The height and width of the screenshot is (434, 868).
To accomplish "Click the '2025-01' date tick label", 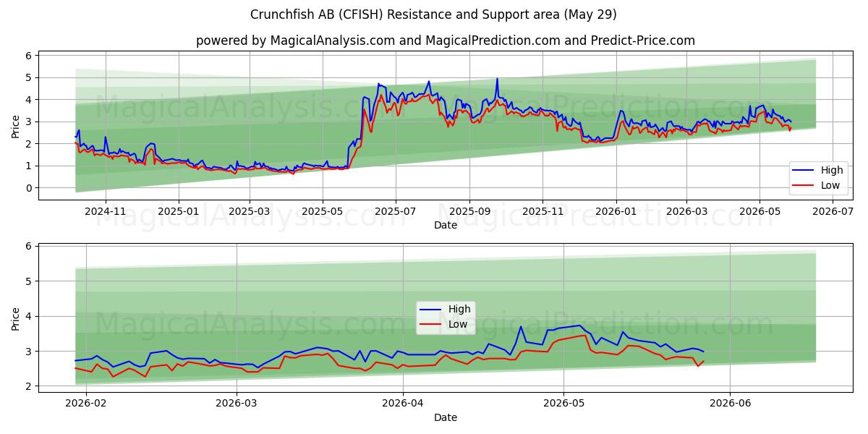I will tap(178, 211).
